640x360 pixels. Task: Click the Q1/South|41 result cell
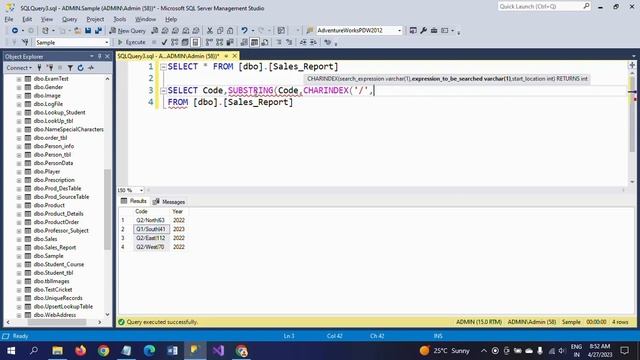tap(151, 229)
